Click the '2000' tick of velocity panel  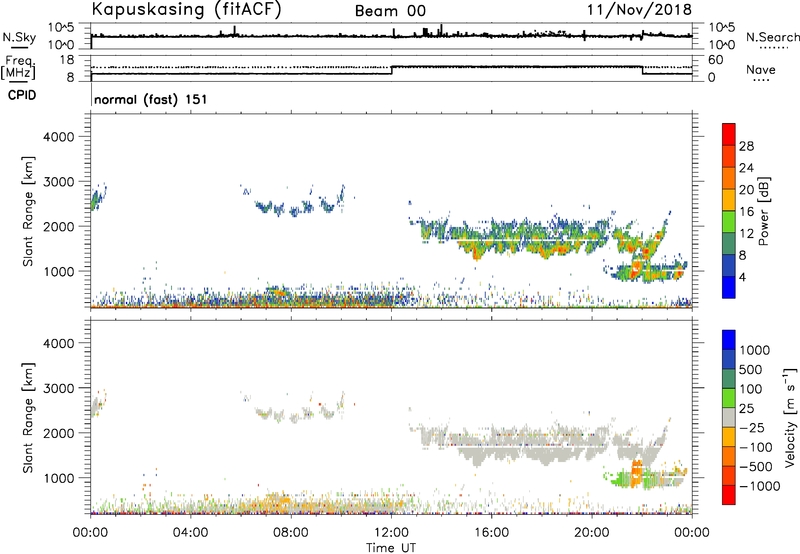coord(59,433)
